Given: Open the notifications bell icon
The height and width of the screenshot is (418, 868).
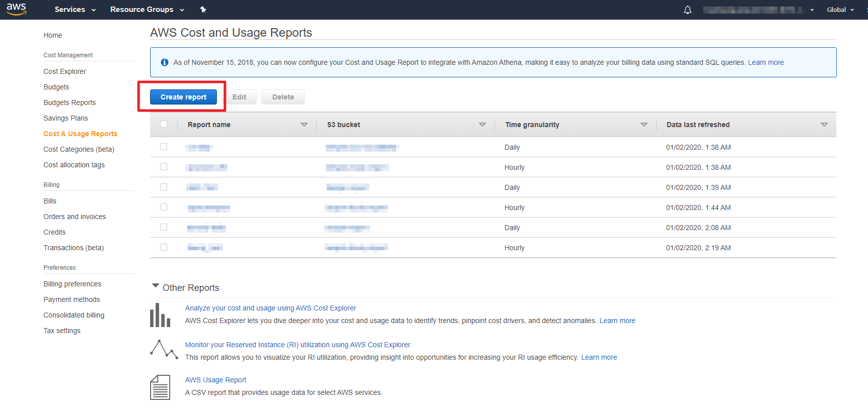Looking at the screenshot, I should click(687, 10).
